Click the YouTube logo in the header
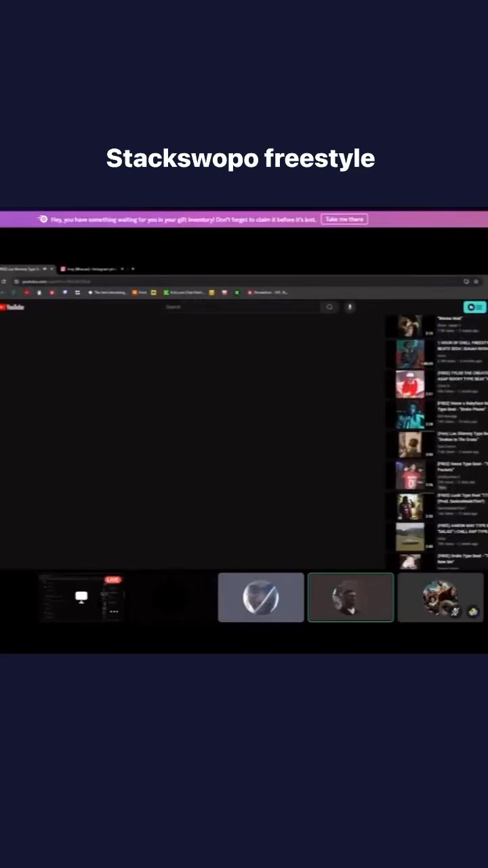Screen dimensions: 488x868 (12, 307)
